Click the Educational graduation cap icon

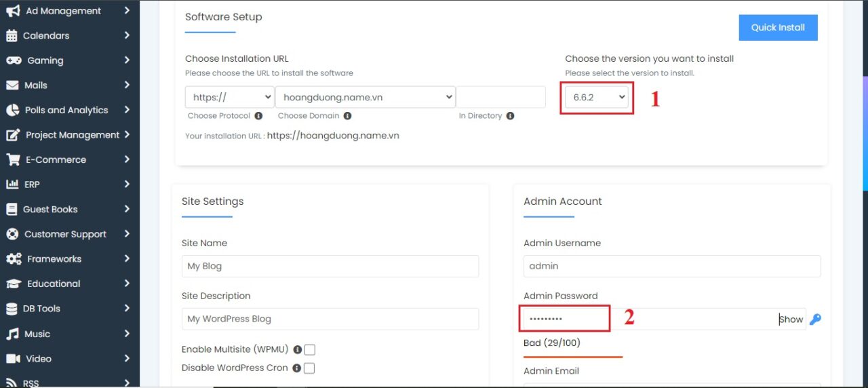[14, 284]
